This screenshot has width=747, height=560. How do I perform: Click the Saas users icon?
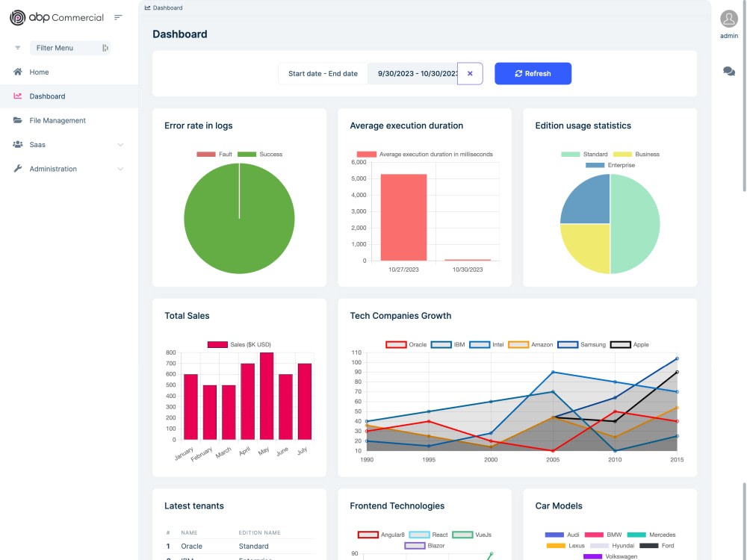click(18, 144)
